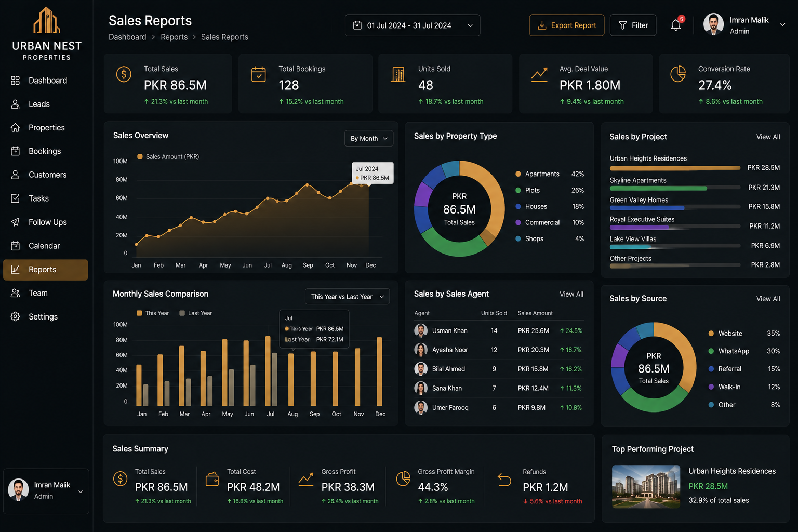Click the Follow Ups paper plane icon
The image size is (798, 532).
pos(16,222)
